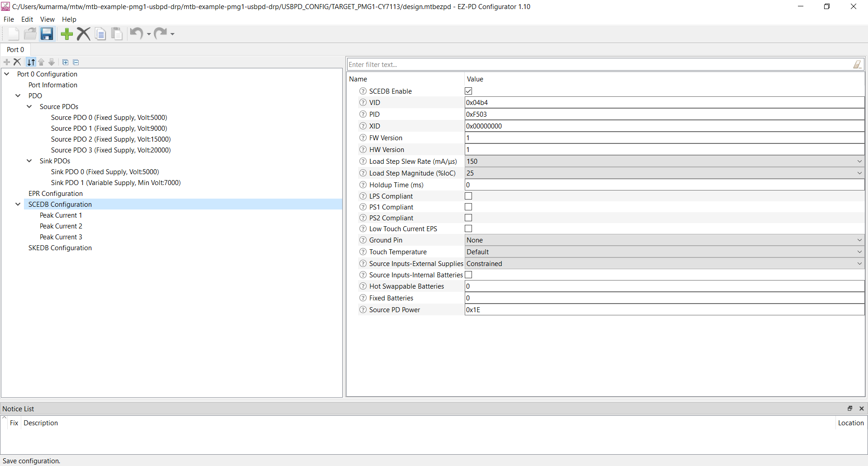Open help icon for SCEDB Enable
Viewport: 868px width, 466px height.
[x=363, y=91]
